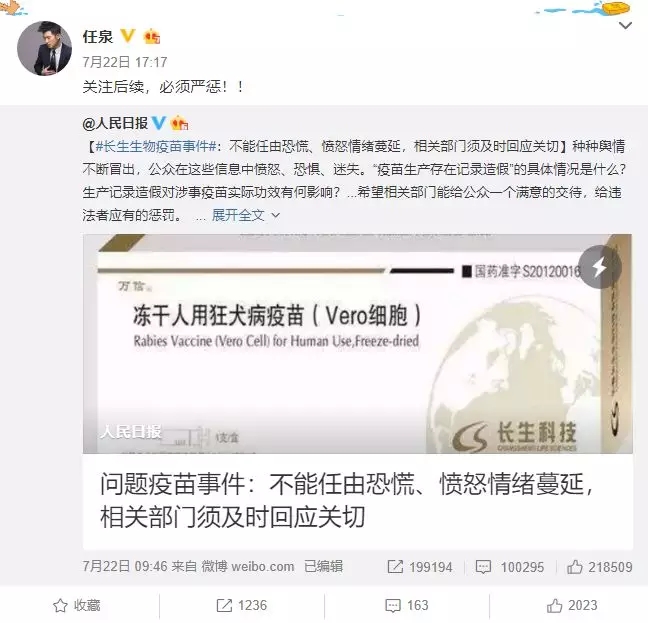Open the #长生物疫苗事件# hashtag topic
Viewport: 648px width, 623px height.
tap(156, 146)
